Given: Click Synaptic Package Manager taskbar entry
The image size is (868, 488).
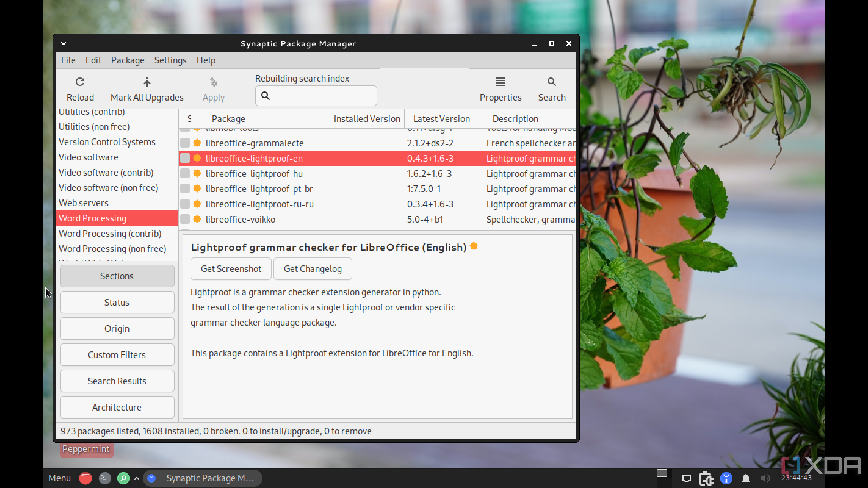Looking at the screenshot, I should coord(203,478).
